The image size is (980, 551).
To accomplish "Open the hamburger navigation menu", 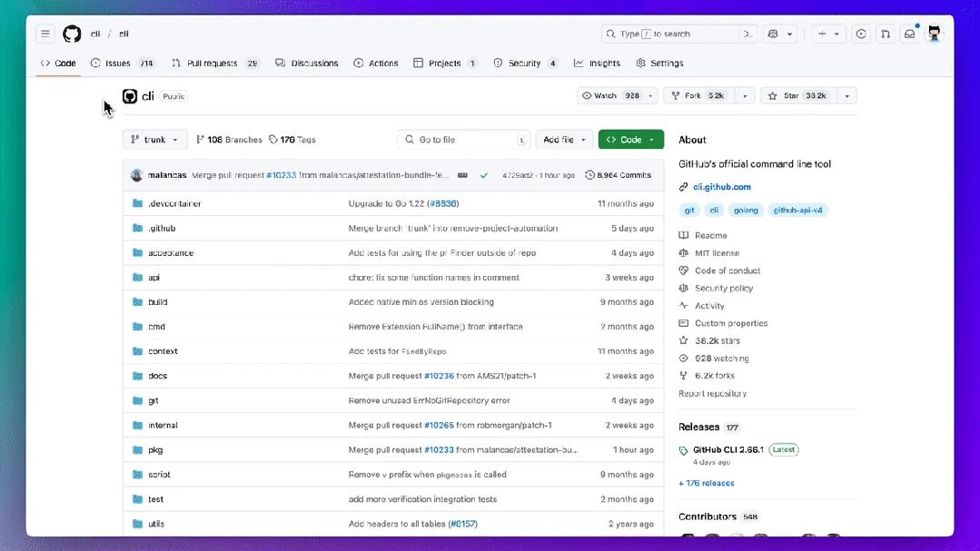I will pos(45,34).
